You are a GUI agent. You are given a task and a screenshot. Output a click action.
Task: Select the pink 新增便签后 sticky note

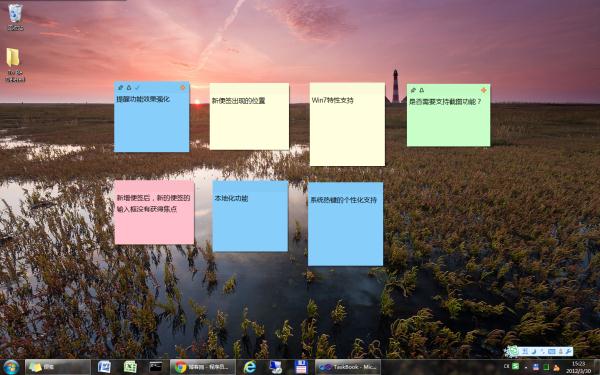[x=154, y=212]
